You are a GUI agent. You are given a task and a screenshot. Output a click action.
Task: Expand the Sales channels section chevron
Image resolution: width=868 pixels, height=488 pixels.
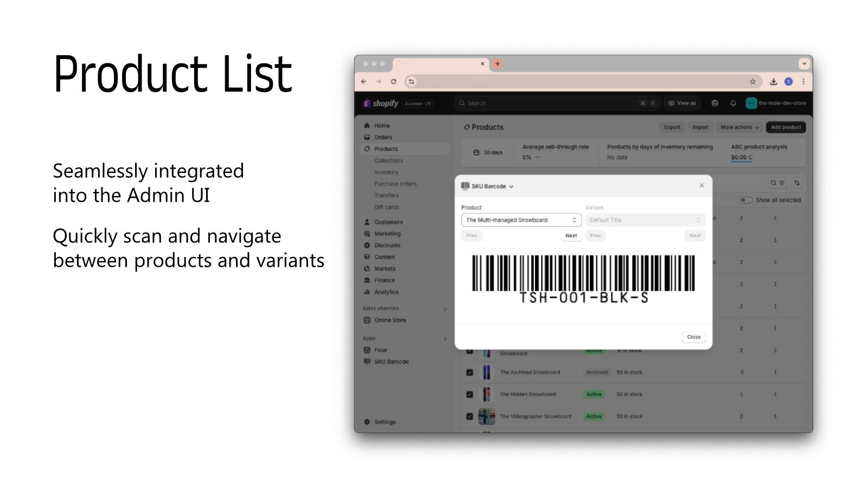[x=445, y=309]
